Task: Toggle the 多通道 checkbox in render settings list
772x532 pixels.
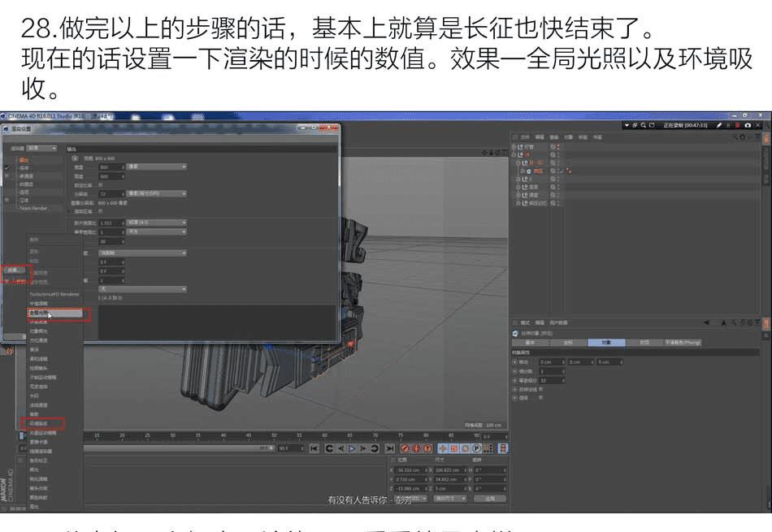Action: pyautogui.click(x=7, y=175)
